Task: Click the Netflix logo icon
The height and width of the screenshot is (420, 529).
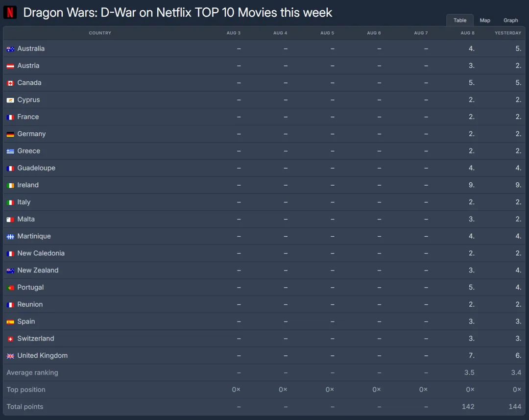Action: [x=10, y=12]
